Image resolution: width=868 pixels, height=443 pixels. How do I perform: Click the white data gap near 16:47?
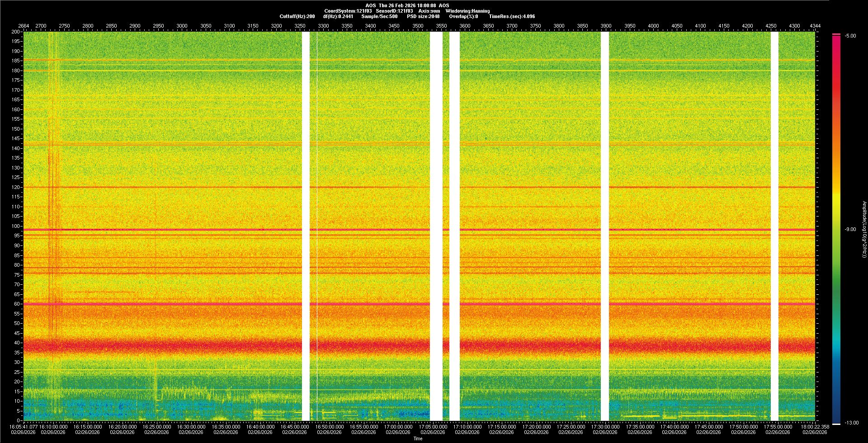click(306, 226)
